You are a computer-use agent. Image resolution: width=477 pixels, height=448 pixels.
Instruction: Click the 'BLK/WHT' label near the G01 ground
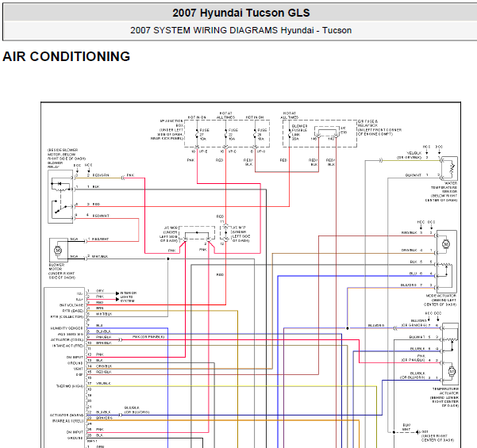[x=406, y=427]
